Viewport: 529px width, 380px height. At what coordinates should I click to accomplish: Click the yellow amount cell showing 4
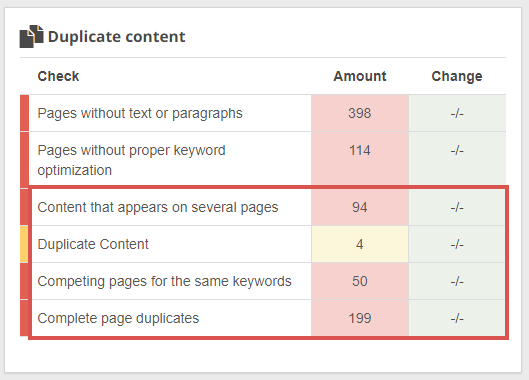[360, 244]
